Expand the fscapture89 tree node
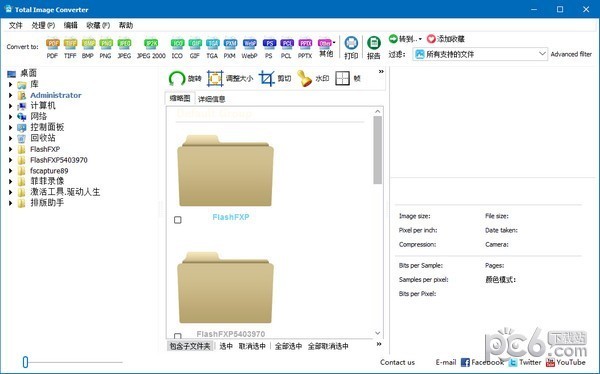Screen dimensions: 600x374 (x=11, y=171)
